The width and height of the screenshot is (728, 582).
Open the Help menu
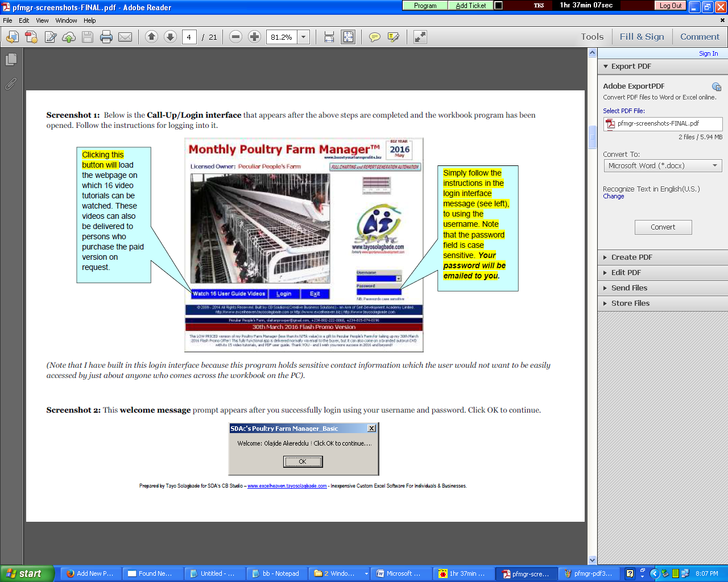click(90, 20)
